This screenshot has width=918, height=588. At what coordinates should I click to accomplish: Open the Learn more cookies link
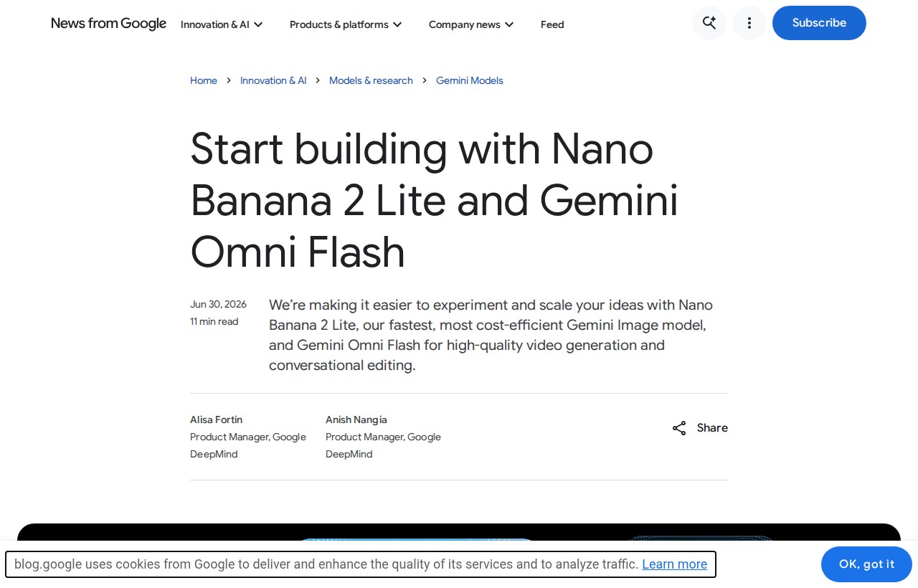coord(674,564)
